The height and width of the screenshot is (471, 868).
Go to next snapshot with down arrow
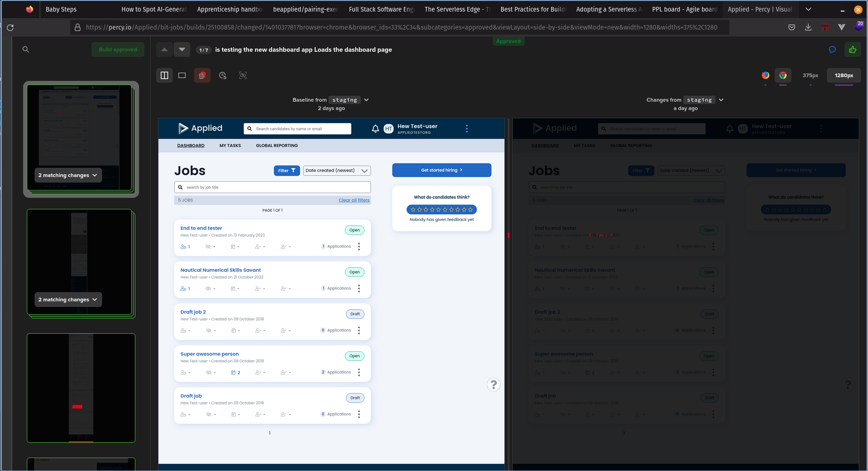pos(182,49)
